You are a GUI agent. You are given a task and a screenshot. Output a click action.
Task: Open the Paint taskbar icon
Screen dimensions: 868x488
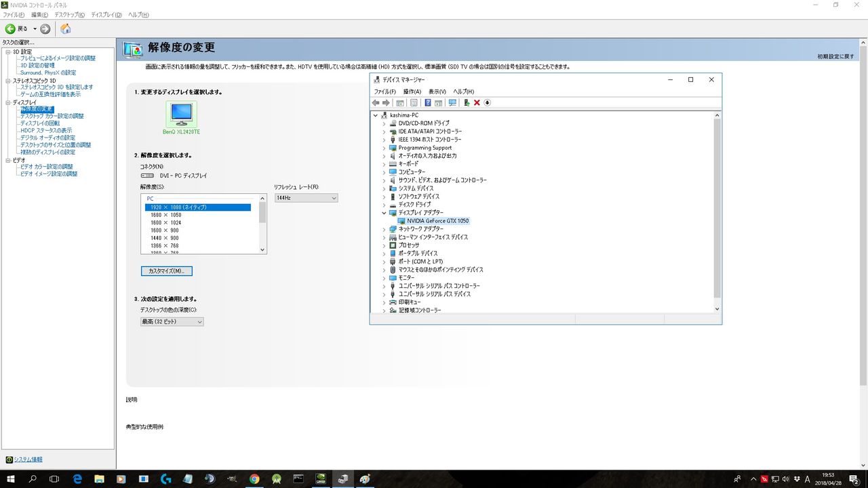click(365, 479)
